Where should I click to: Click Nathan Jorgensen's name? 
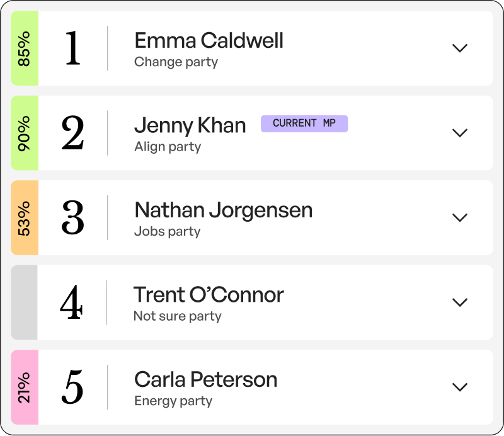[x=223, y=210]
